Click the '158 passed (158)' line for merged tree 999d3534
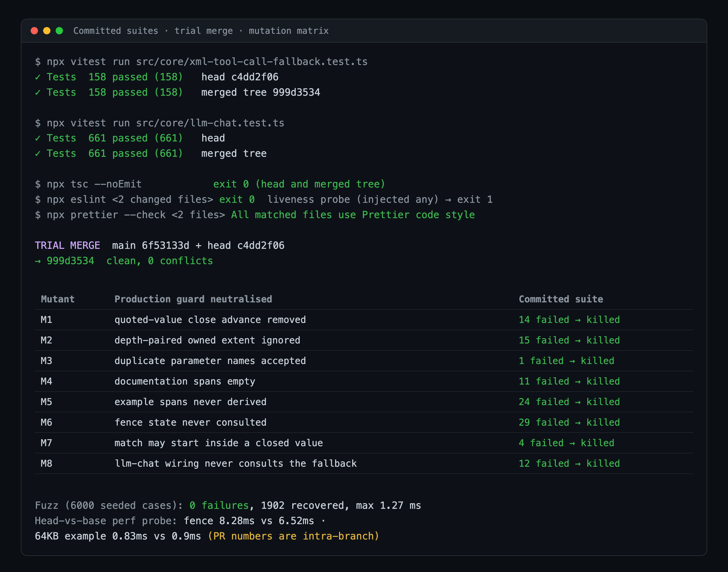The width and height of the screenshot is (728, 572). [178, 93]
